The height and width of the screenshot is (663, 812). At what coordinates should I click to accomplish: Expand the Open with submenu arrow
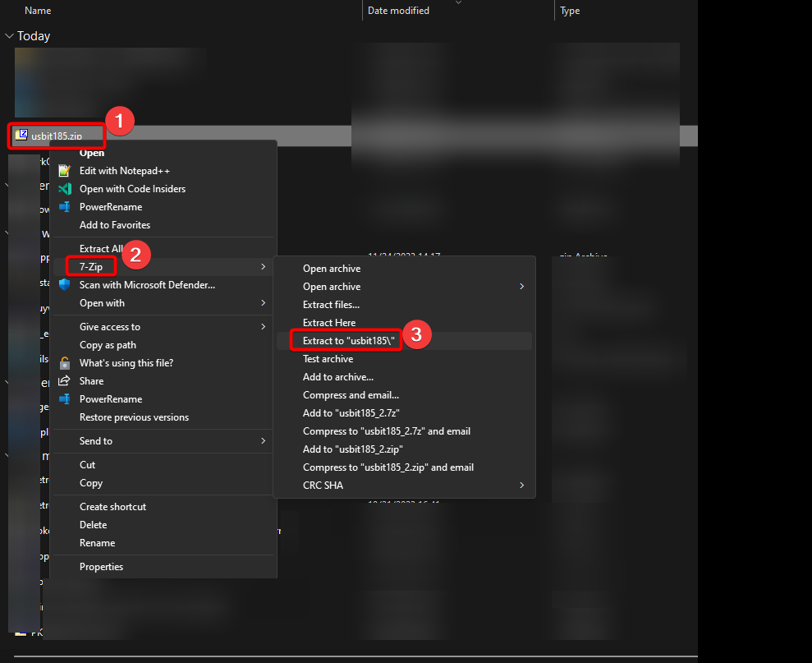coord(264,303)
